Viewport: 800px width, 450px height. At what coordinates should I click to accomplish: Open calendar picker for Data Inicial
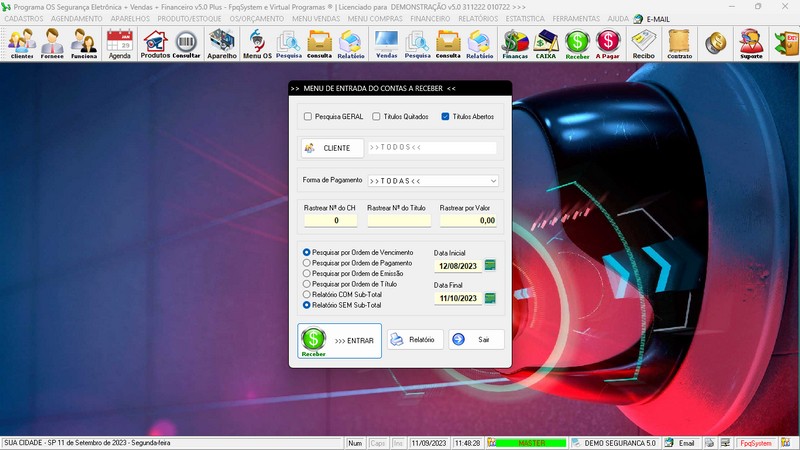pos(490,266)
